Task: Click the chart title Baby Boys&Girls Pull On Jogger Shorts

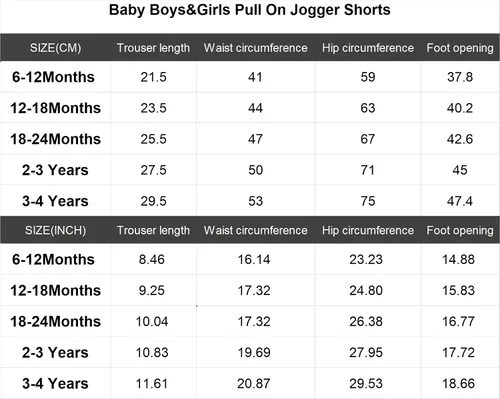Action: (250, 10)
